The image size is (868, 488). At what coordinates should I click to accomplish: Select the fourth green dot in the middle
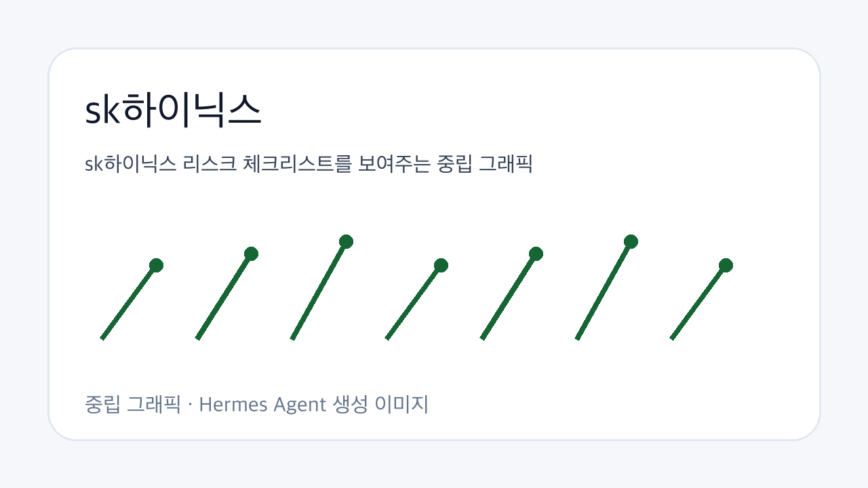[x=441, y=265]
